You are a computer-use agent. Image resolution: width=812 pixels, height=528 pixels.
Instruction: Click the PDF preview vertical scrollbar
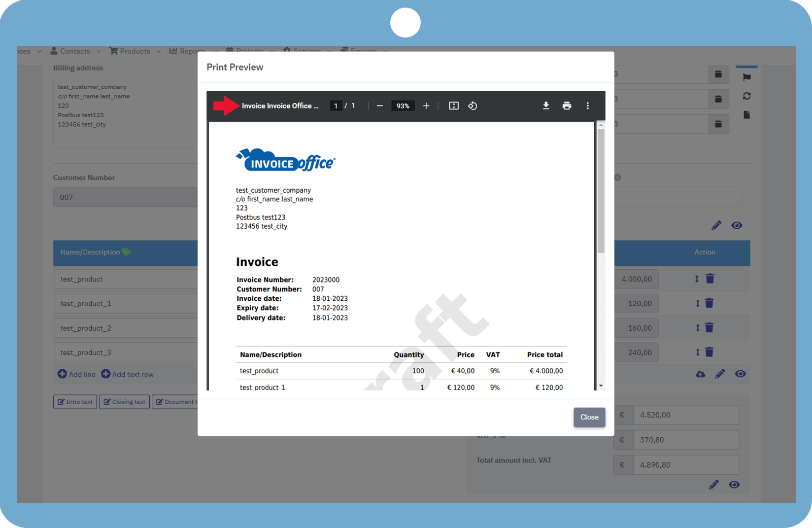601,191
